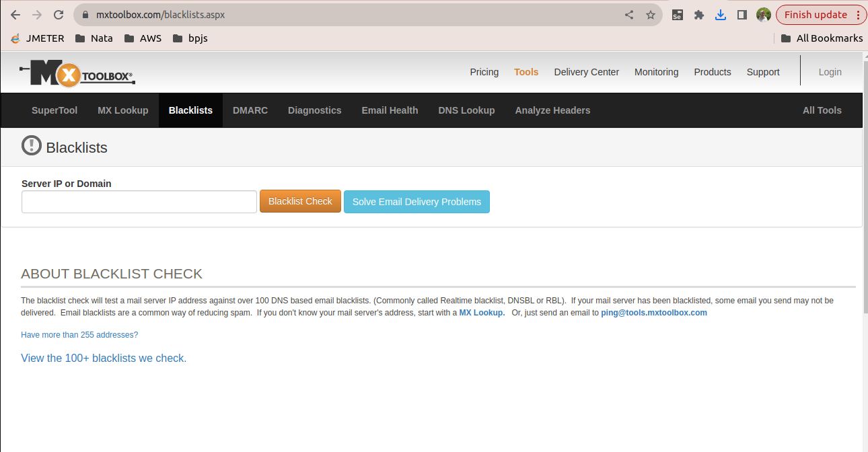Click the site lock icon in address bar

(85, 15)
